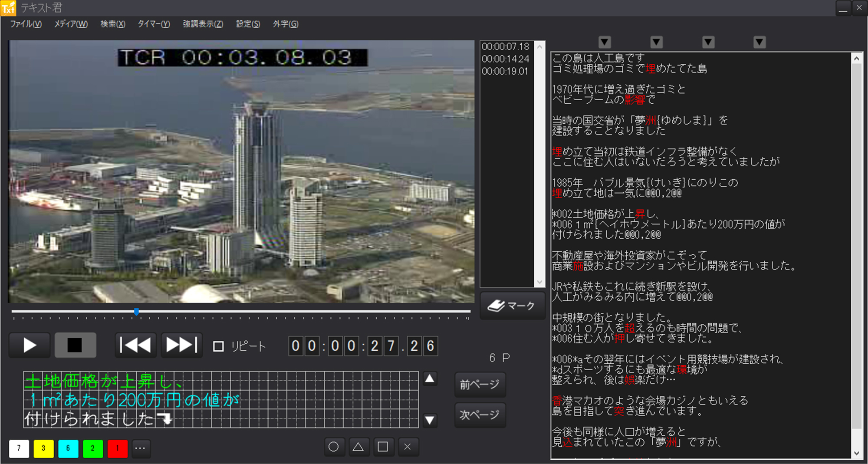
Task: Click the line starting 香港マカオのような
Action: coord(650,400)
